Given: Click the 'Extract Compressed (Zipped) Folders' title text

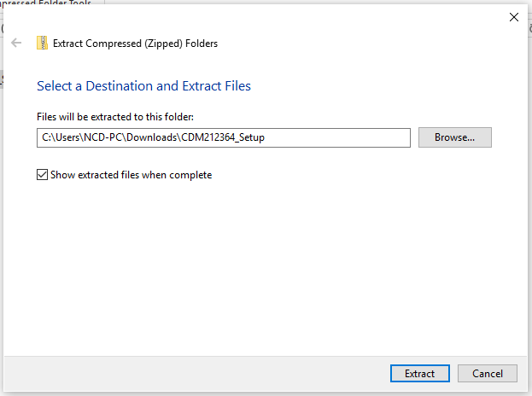Looking at the screenshot, I should [135, 44].
